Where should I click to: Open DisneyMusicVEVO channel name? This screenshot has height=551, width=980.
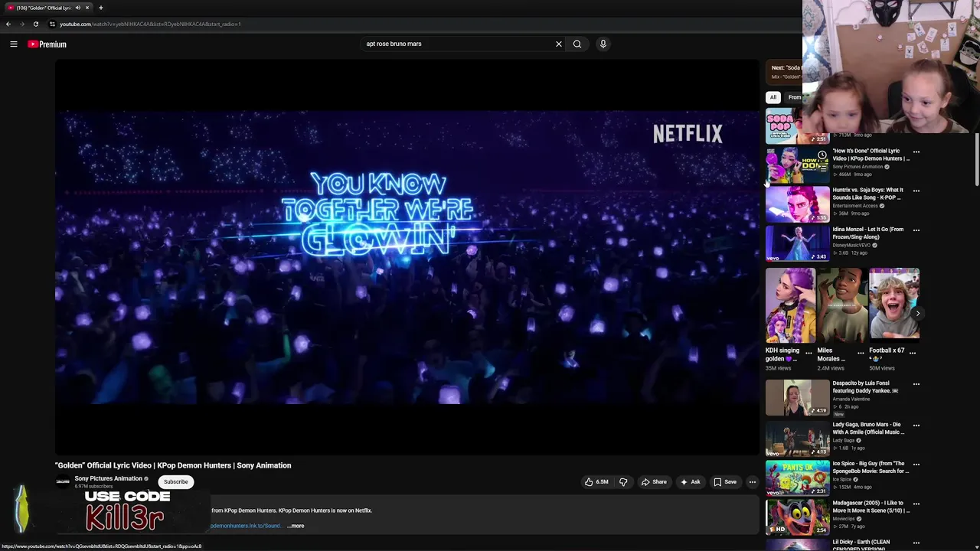click(851, 245)
